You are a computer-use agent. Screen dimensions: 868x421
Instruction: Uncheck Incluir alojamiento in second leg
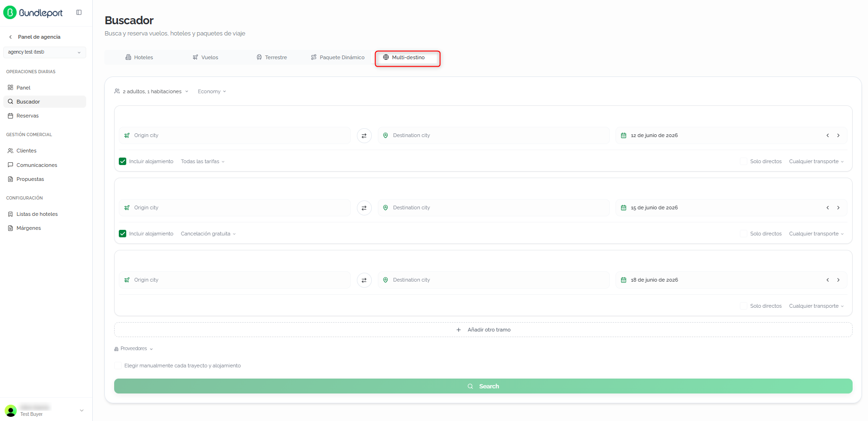(x=123, y=234)
